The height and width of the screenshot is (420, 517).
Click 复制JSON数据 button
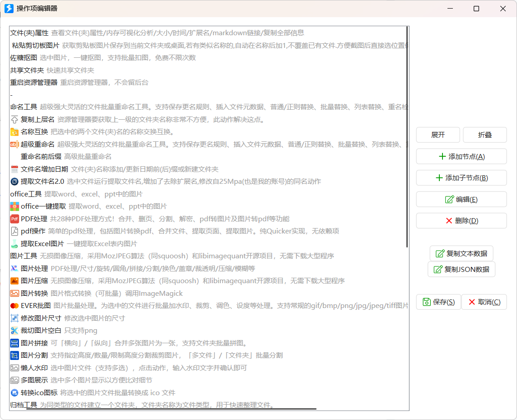pyautogui.click(x=461, y=269)
